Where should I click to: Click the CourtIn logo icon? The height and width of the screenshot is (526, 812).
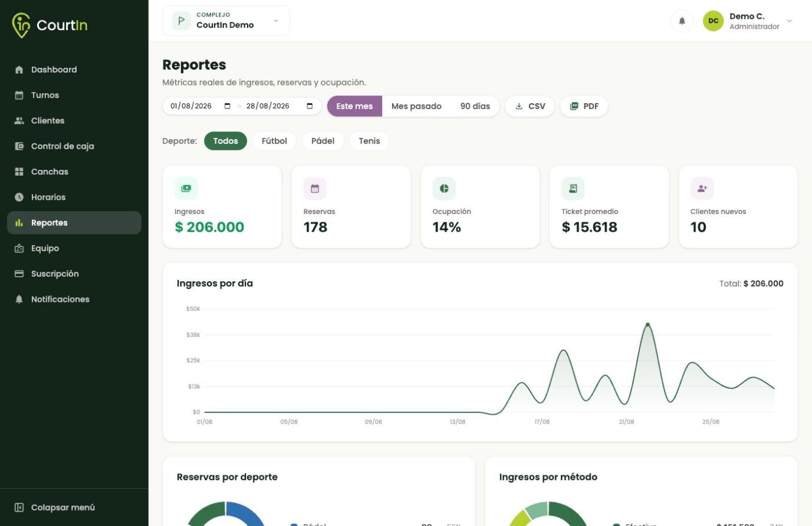(21, 25)
